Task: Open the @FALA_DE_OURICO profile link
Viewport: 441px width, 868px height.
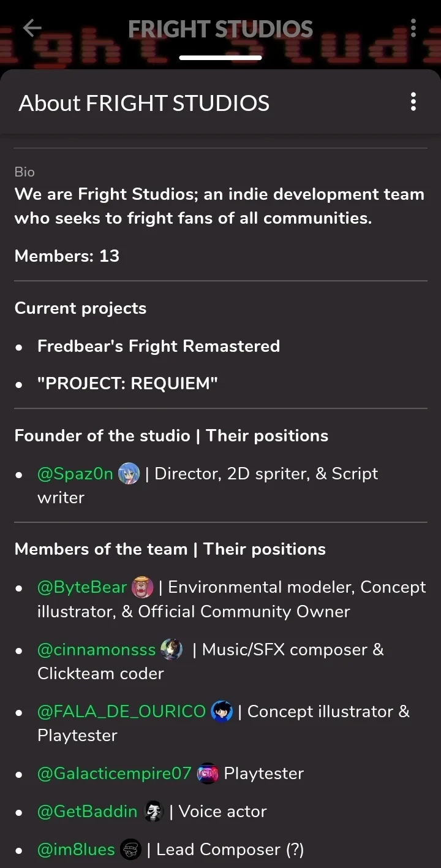Action: coord(121,712)
